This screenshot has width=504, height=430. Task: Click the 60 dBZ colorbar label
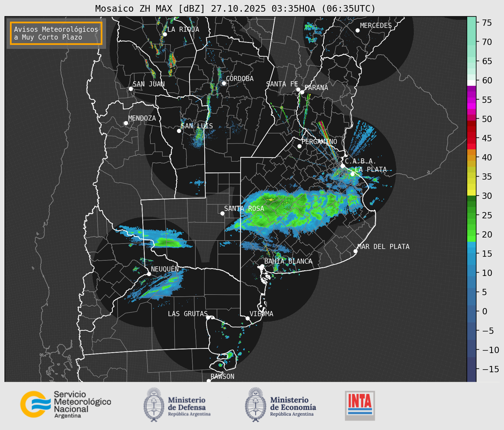tap(487, 80)
